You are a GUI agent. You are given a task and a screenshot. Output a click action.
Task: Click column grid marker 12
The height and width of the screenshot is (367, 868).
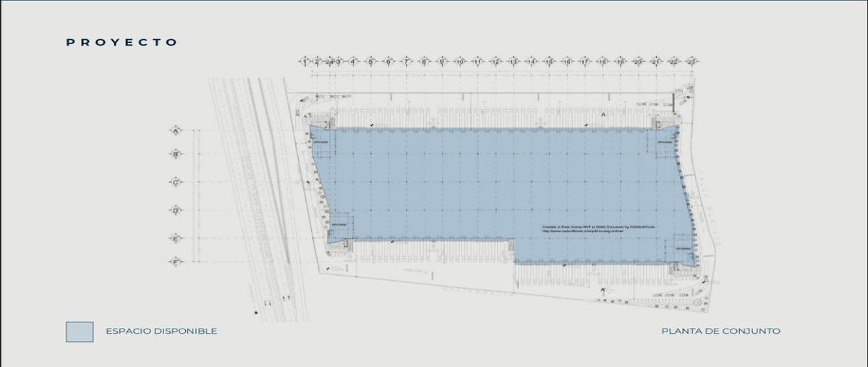(495, 61)
